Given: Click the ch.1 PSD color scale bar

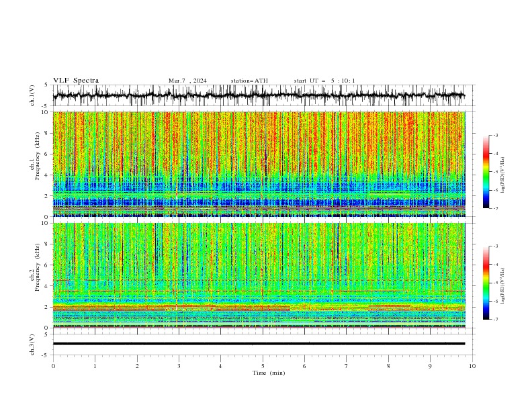Looking at the screenshot, I should (x=486, y=171).
